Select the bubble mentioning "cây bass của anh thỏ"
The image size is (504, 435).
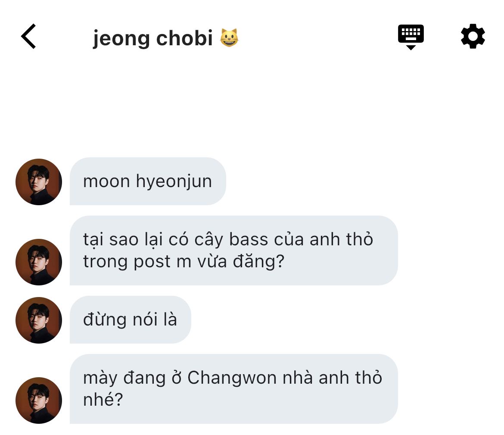233,250
